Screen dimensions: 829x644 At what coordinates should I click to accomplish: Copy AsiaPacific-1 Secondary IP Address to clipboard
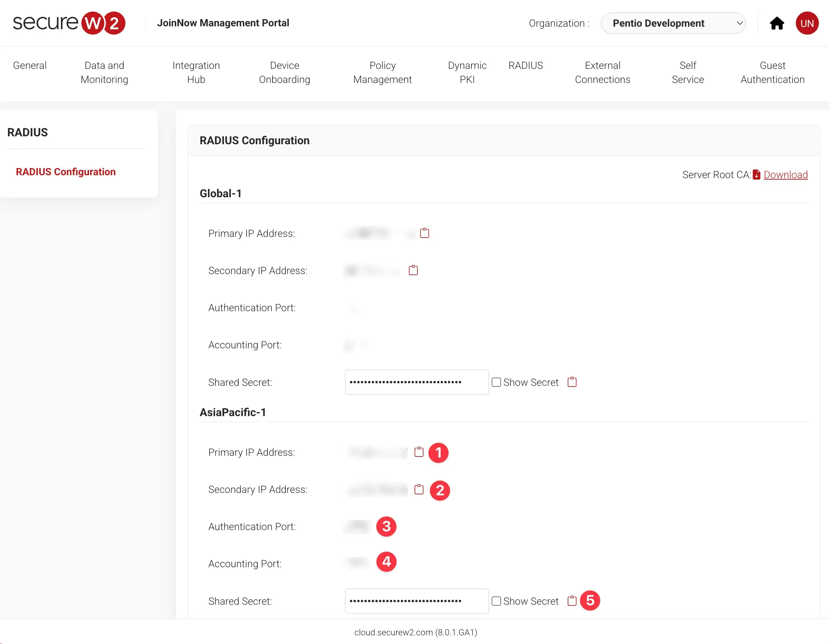tap(419, 489)
